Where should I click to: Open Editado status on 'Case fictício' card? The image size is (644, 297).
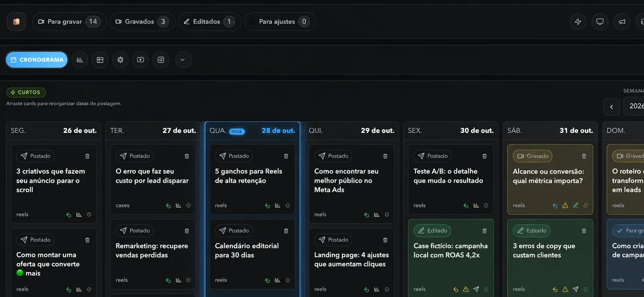[432, 231]
